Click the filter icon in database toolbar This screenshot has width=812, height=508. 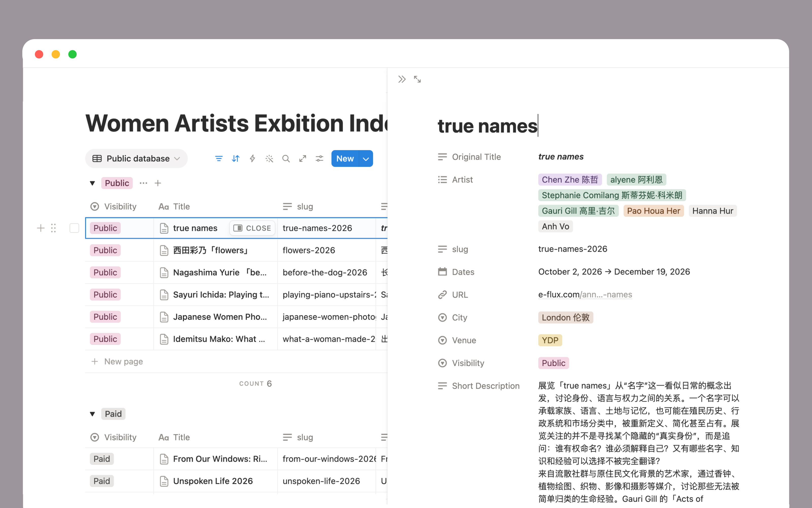pos(219,158)
